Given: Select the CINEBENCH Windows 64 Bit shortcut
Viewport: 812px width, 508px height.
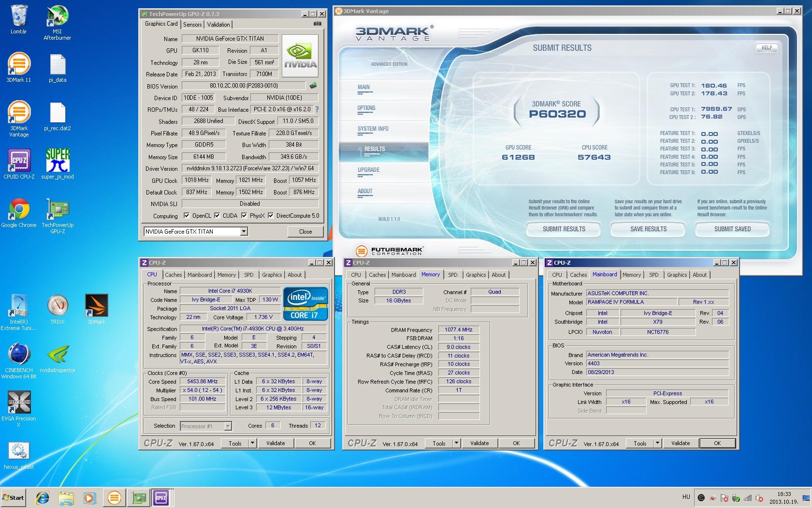Looking at the screenshot, I should [x=19, y=361].
